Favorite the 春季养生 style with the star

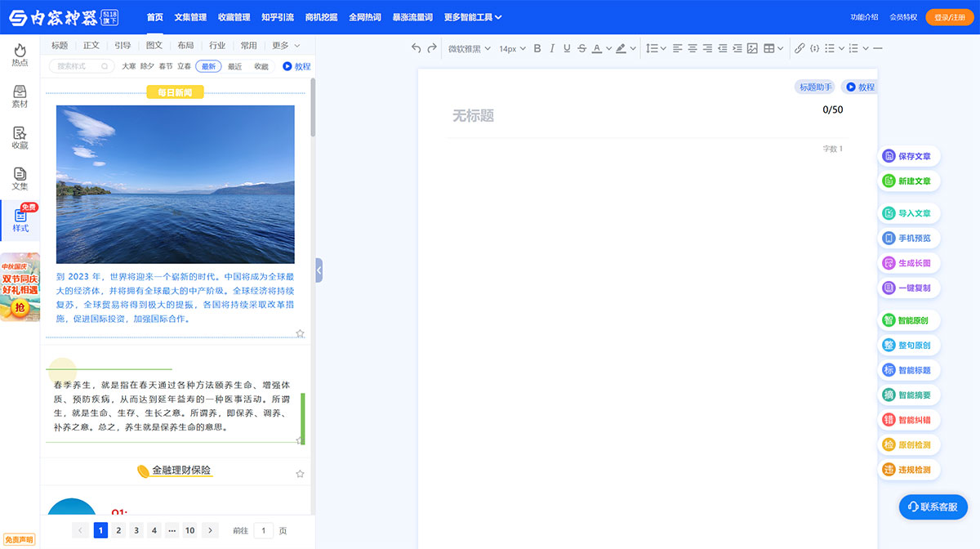coord(300,440)
